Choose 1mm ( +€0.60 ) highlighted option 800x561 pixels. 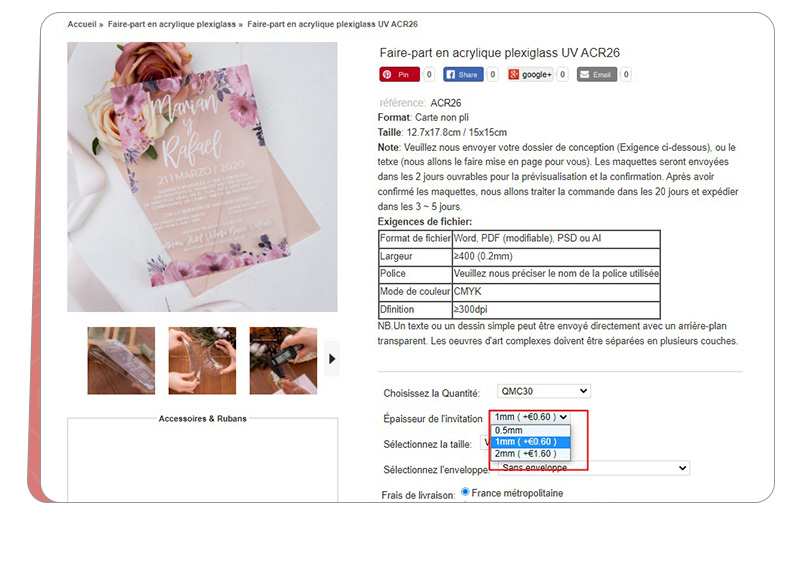[530, 442]
